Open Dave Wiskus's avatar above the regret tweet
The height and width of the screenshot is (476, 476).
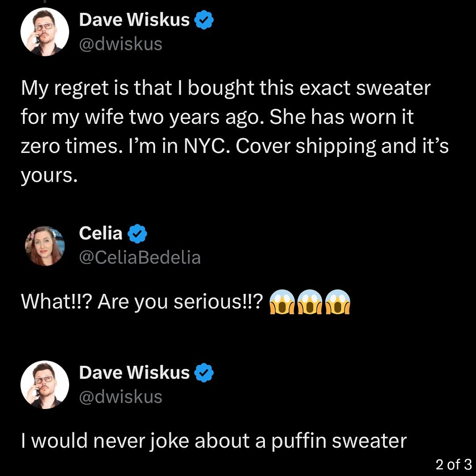tap(45, 32)
